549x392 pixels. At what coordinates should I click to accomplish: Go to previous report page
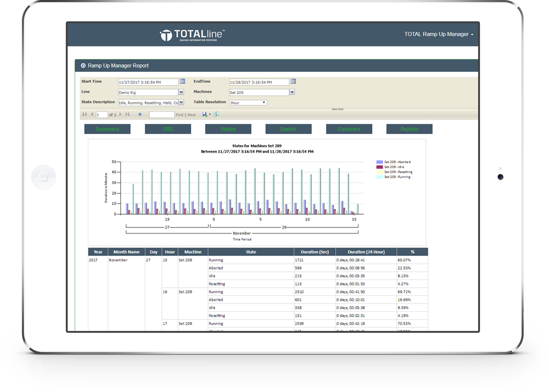click(x=92, y=114)
